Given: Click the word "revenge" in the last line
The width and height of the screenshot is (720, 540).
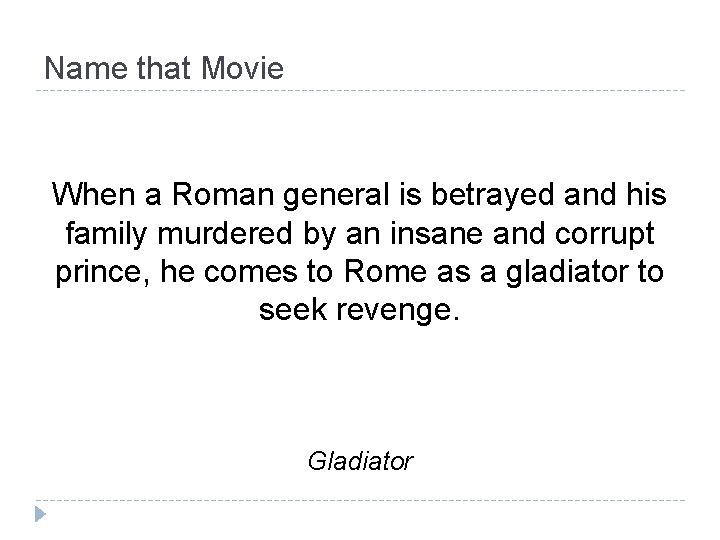Looking at the screenshot, I should [x=399, y=311].
